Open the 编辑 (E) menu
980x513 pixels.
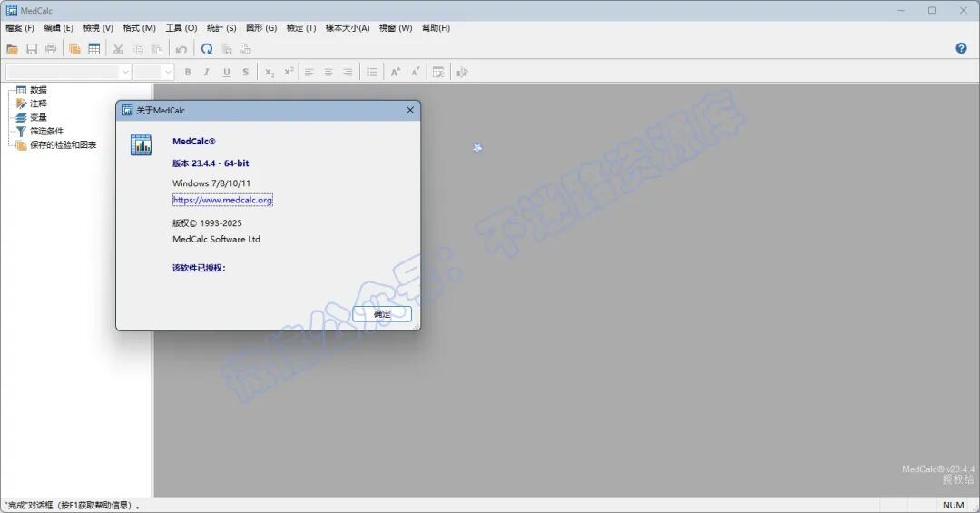[x=59, y=28]
